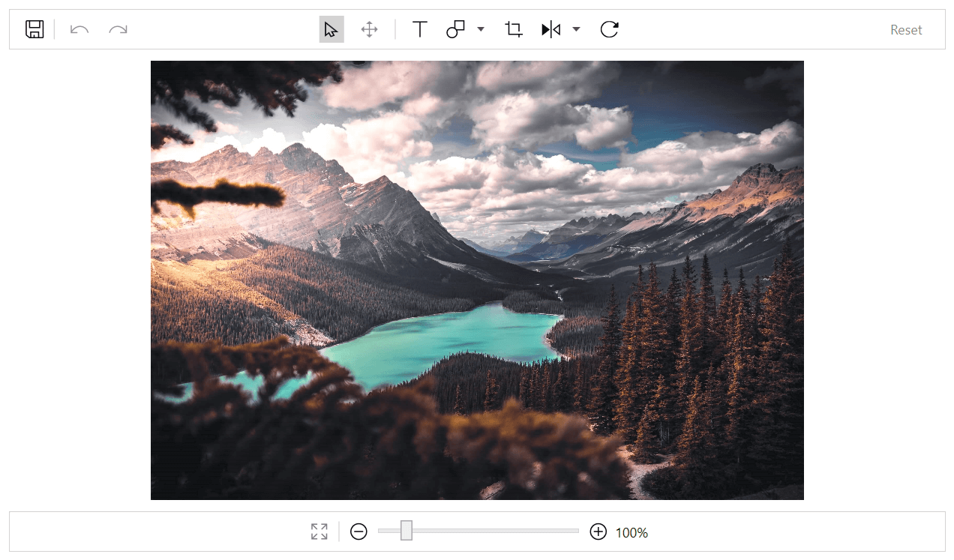Click the zoom slider track's right end
Screen dimensions: 954x560
575,531
